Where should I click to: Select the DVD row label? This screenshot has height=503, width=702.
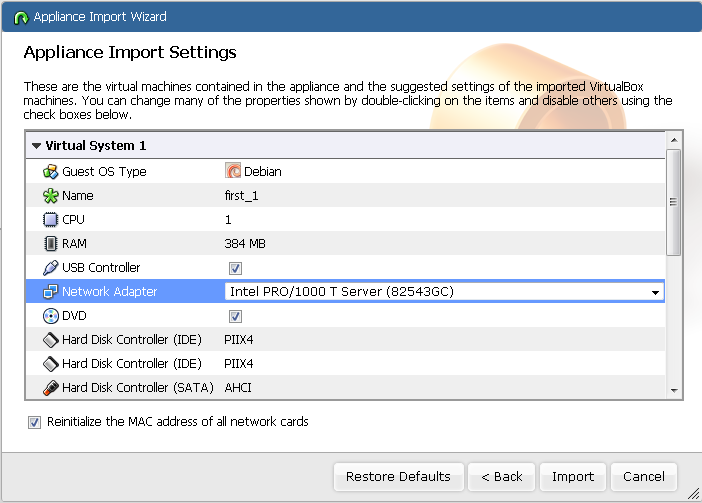click(74, 316)
